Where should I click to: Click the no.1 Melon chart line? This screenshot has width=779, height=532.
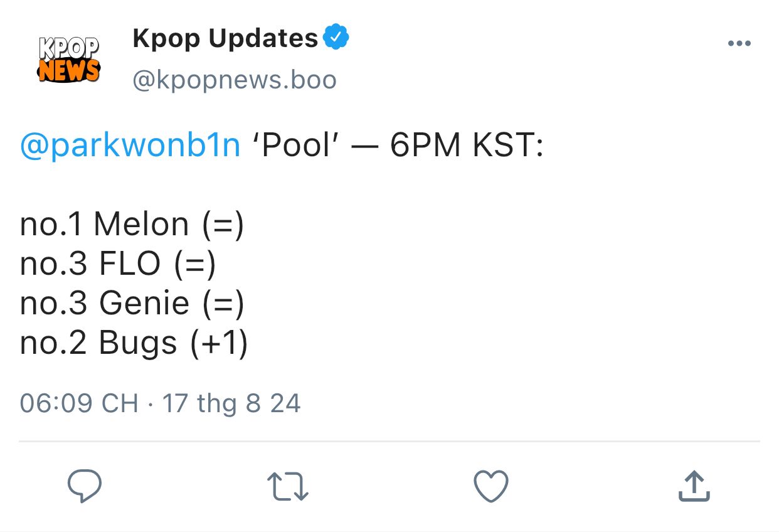[132, 225]
